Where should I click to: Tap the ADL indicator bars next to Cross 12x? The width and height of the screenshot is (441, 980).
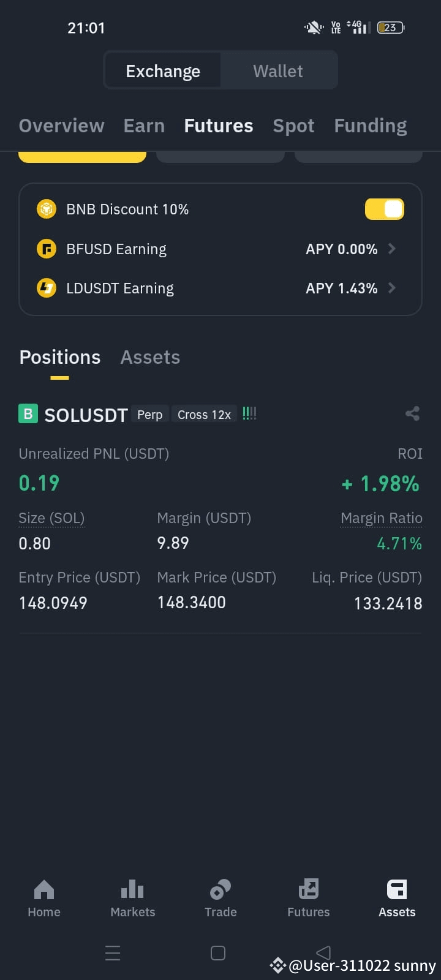249,414
